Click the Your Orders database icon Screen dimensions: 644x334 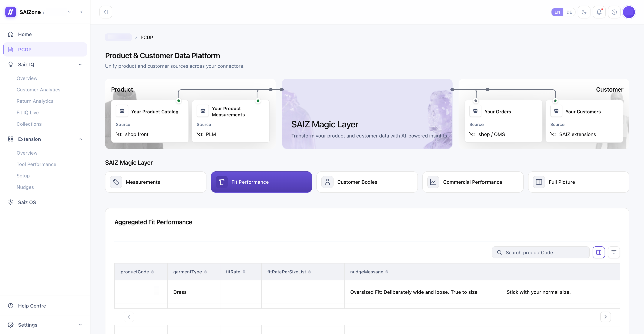[x=475, y=111]
